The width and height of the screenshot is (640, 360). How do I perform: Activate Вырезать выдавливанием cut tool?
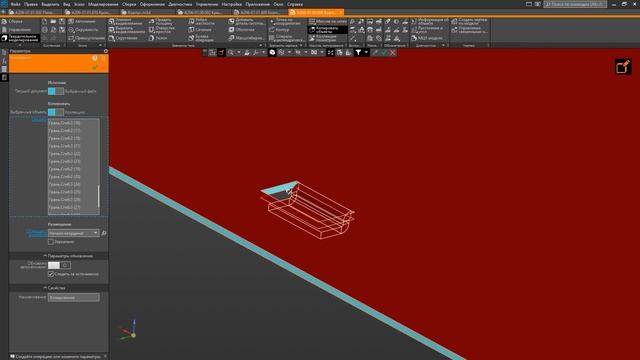(127, 30)
